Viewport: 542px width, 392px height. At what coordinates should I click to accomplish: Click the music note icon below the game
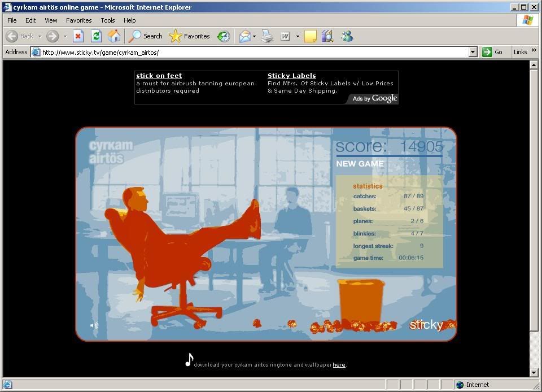pos(189,359)
